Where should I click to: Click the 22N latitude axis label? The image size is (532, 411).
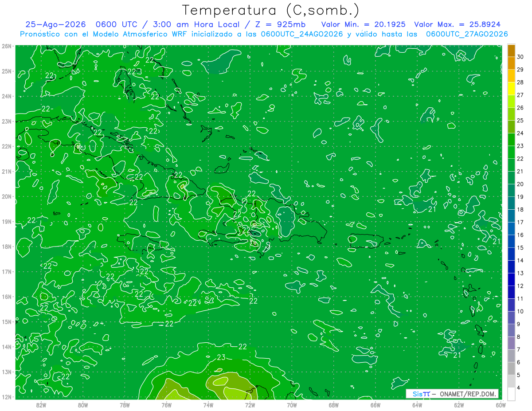tap(7, 146)
